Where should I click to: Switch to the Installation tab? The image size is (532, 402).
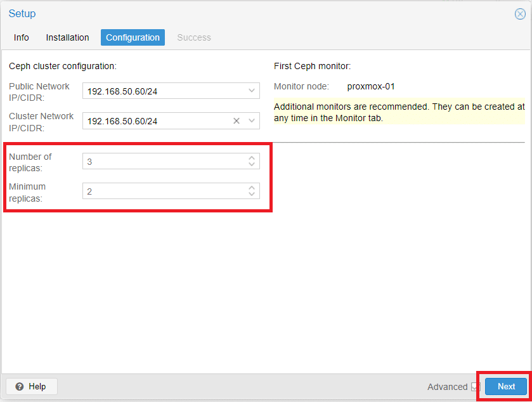point(67,37)
